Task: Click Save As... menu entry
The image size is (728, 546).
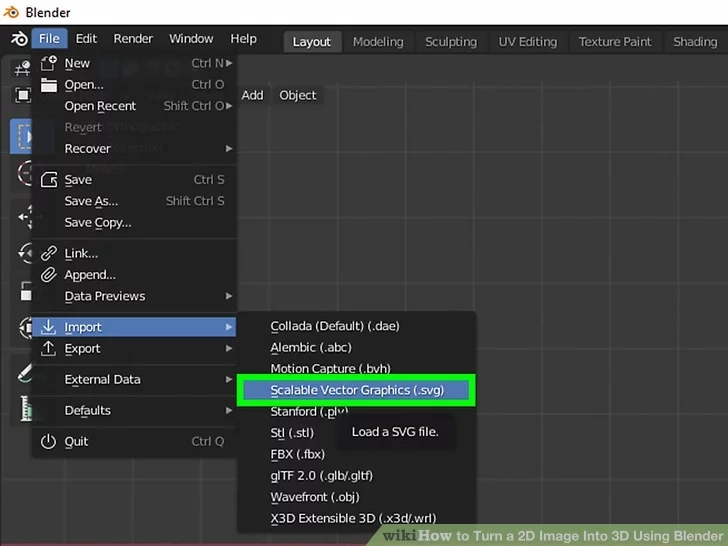Action: click(x=90, y=201)
